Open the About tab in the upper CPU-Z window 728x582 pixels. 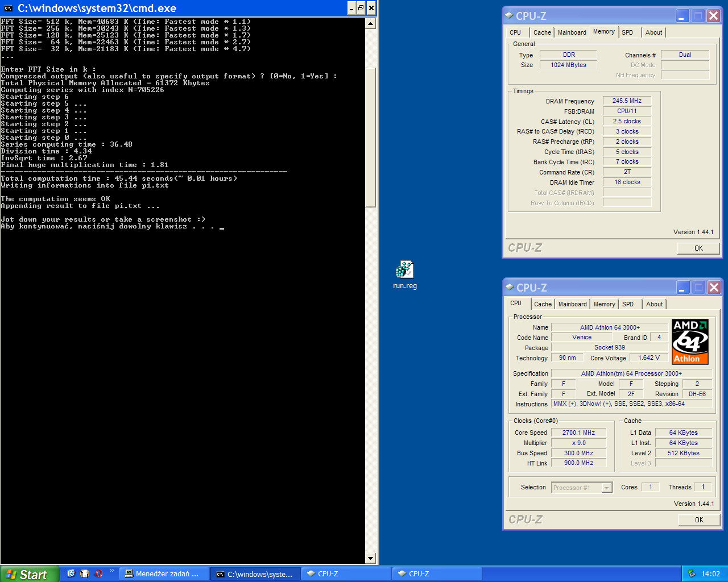[x=653, y=32]
